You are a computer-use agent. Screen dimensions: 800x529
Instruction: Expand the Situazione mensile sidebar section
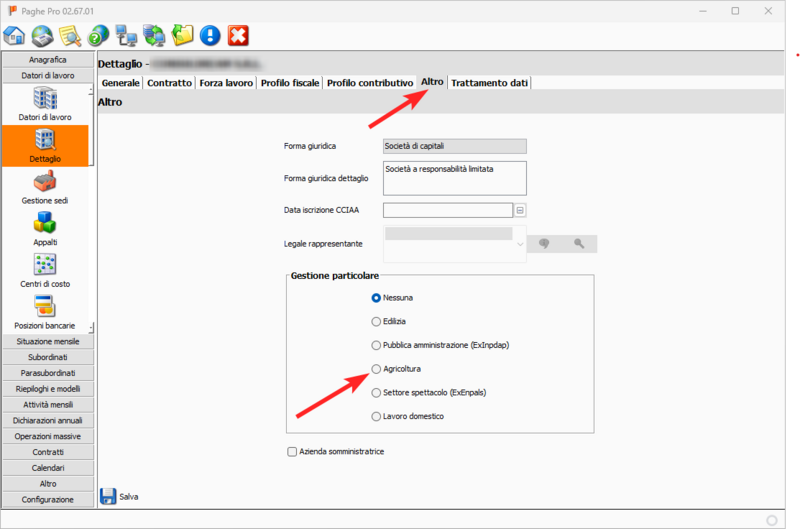point(48,341)
